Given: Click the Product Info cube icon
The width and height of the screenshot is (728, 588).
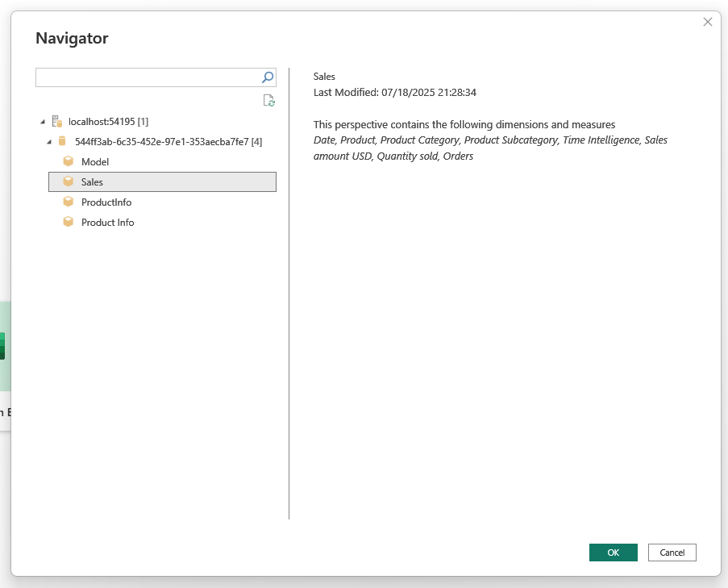Looking at the screenshot, I should [x=69, y=222].
